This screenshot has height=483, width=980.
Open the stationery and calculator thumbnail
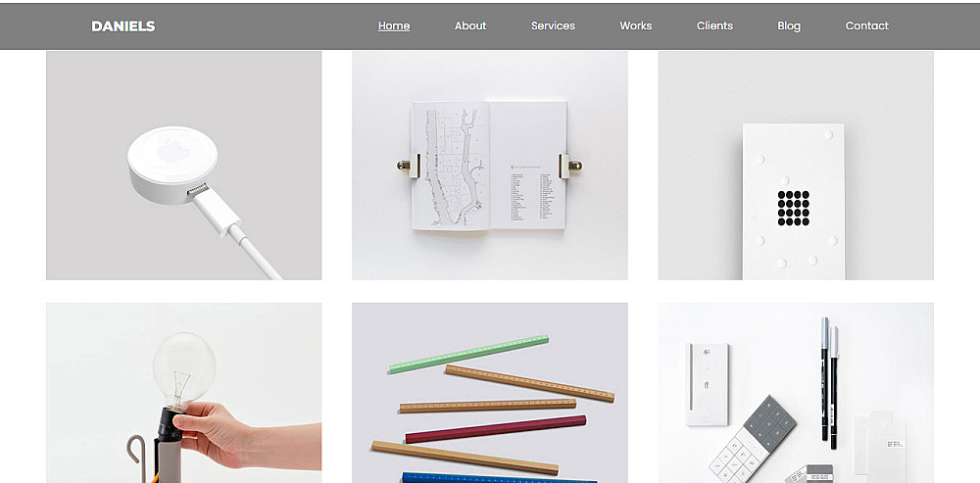click(796, 393)
